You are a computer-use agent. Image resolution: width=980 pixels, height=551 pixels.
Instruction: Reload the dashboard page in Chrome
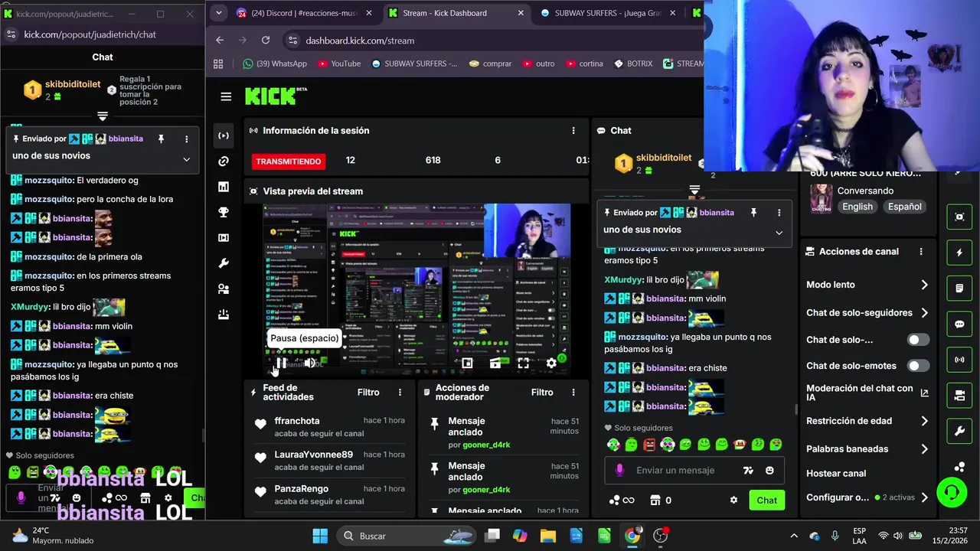tap(266, 41)
